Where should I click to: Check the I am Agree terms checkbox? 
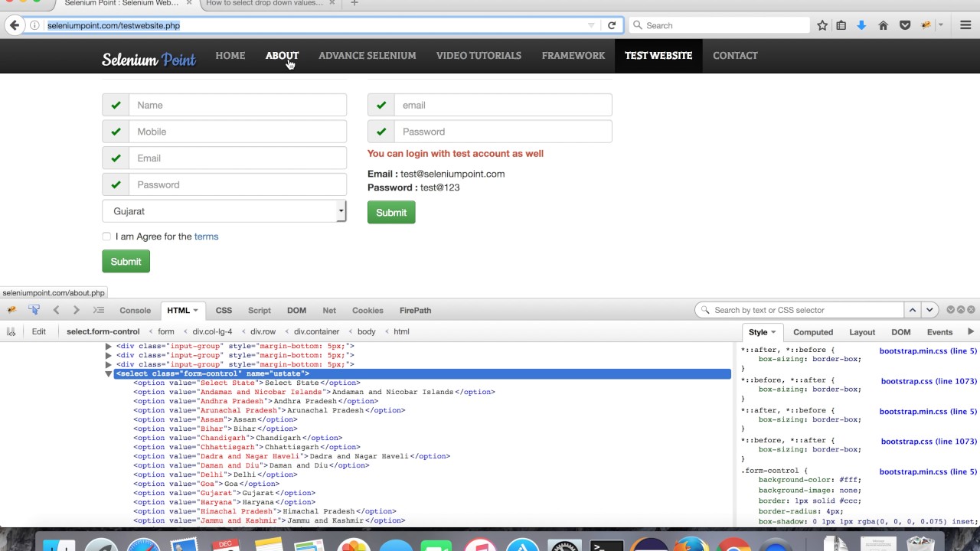(106, 236)
